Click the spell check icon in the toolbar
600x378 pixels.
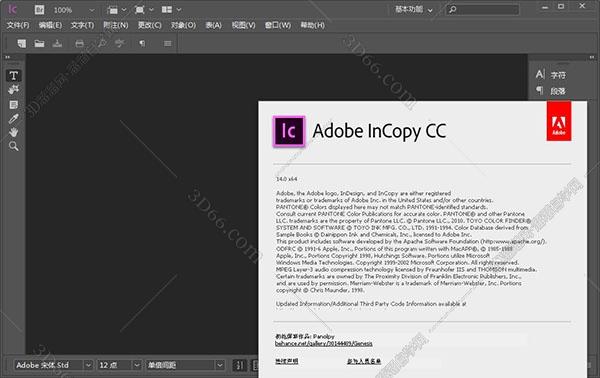(x=120, y=43)
